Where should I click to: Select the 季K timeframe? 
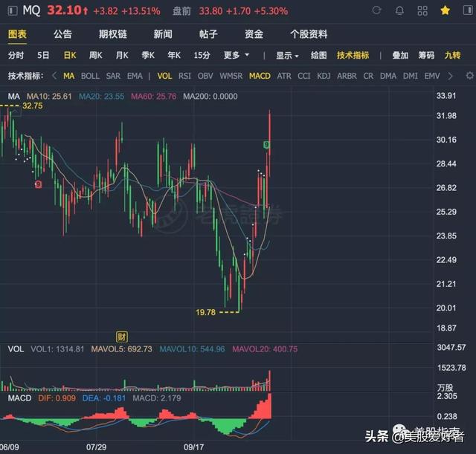148,55
